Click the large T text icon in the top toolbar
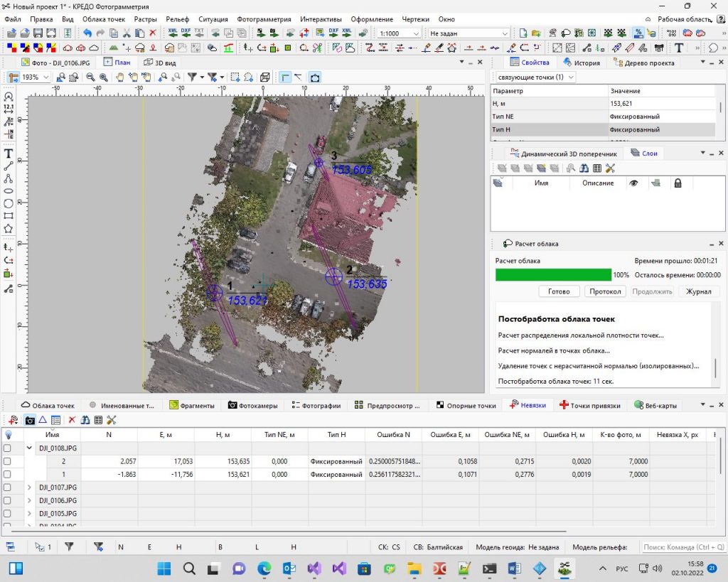The image size is (728, 582). point(679,48)
